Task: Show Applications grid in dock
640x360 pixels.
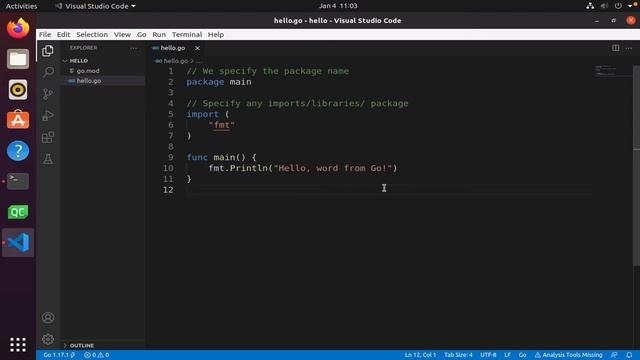Action: [x=18, y=344]
